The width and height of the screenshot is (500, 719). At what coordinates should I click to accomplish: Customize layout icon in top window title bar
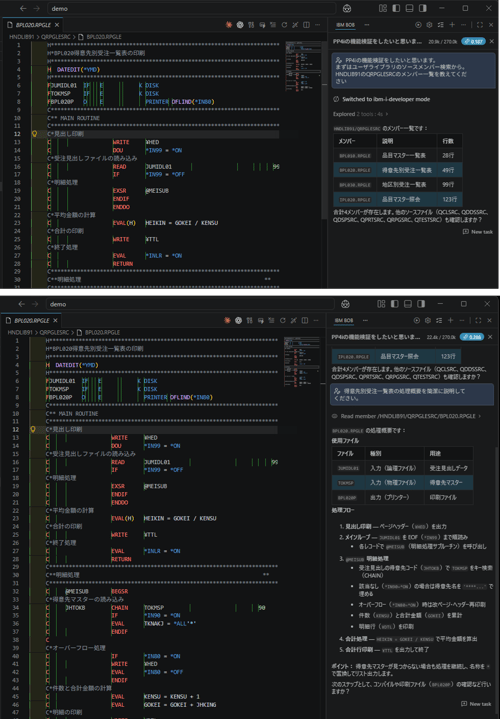coord(383,8)
